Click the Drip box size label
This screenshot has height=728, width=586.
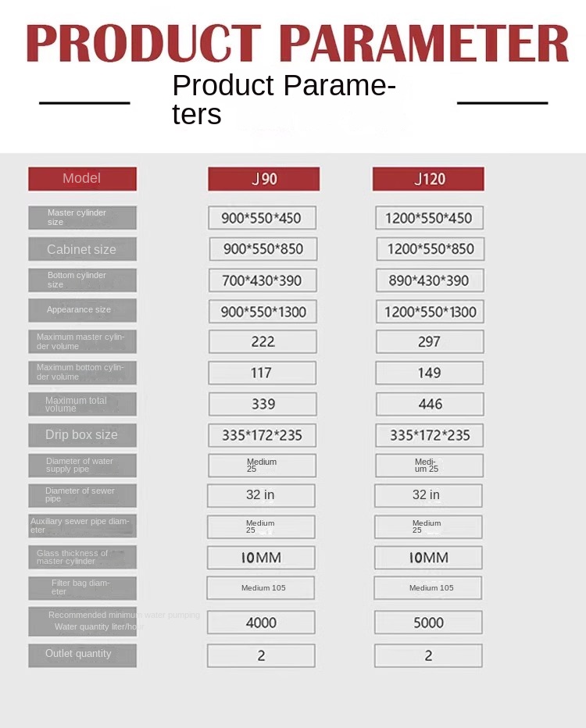coord(82,435)
